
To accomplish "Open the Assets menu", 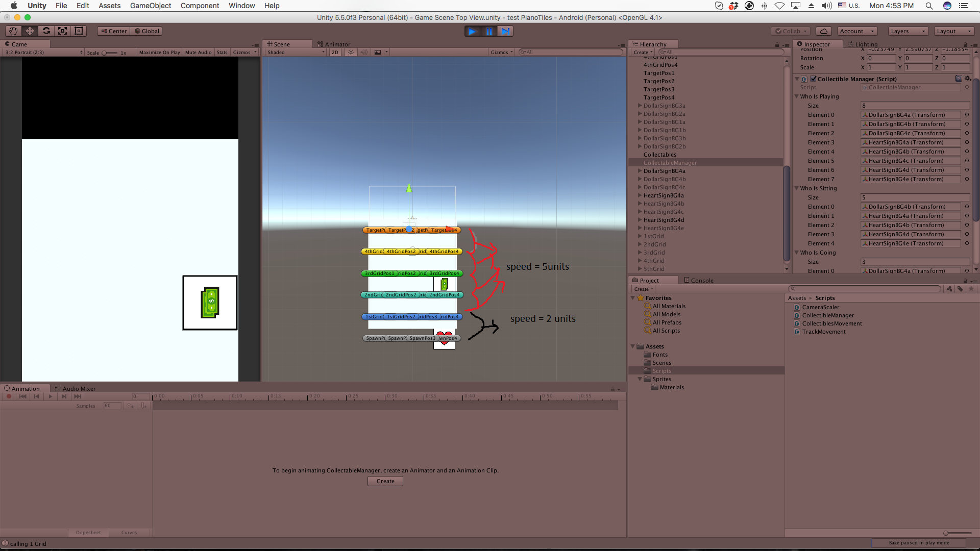I will [109, 6].
